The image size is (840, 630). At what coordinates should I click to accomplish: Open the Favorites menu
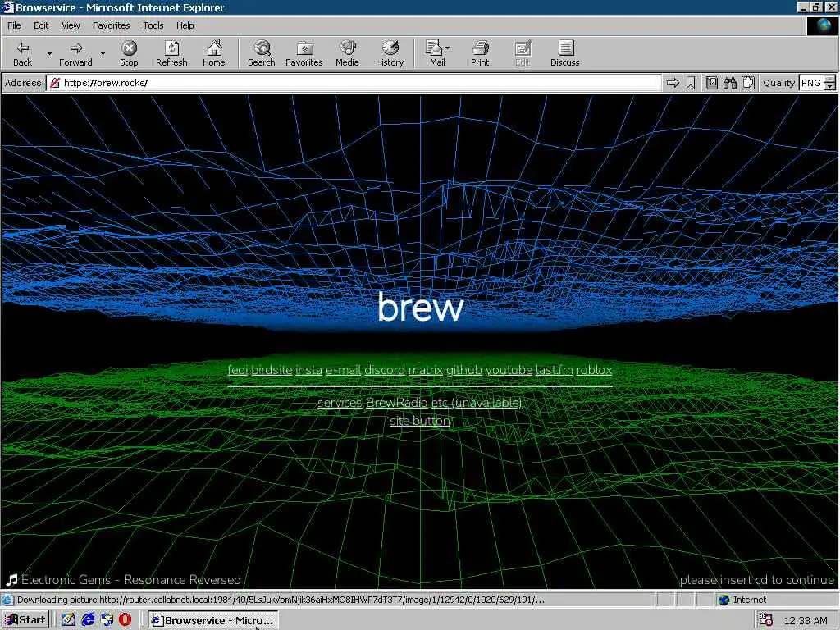click(x=111, y=25)
